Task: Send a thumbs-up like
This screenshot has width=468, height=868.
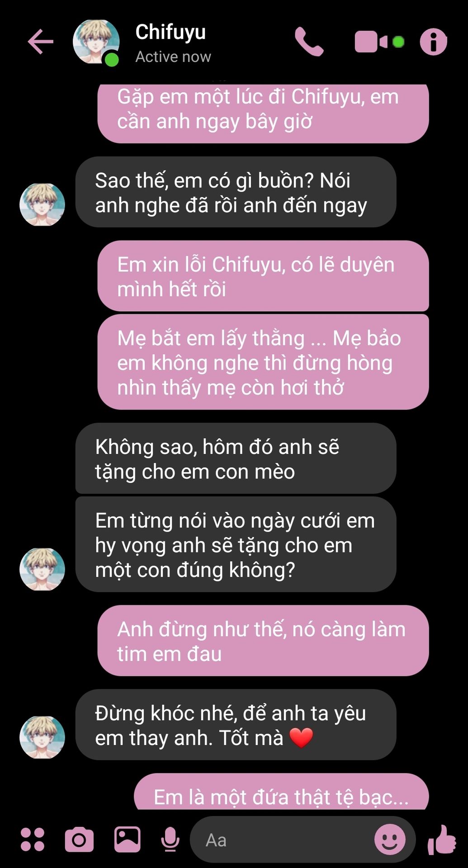Action: tap(442, 840)
